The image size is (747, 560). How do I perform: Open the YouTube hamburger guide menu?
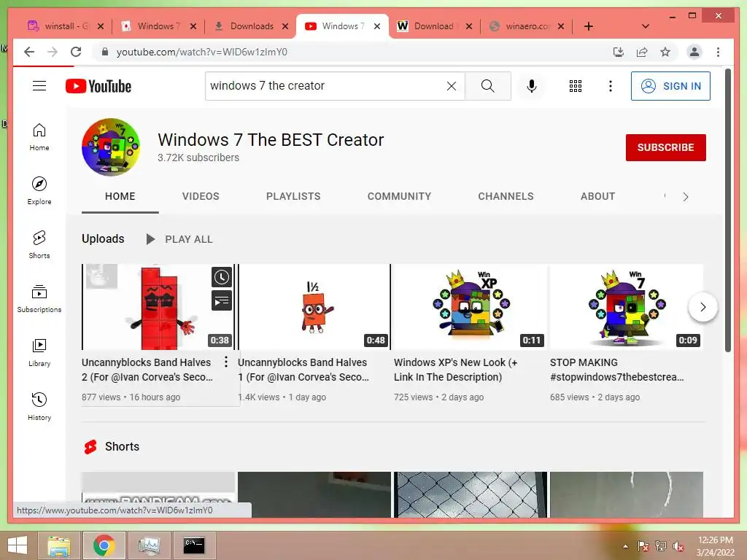pyautogui.click(x=39, y=86)
